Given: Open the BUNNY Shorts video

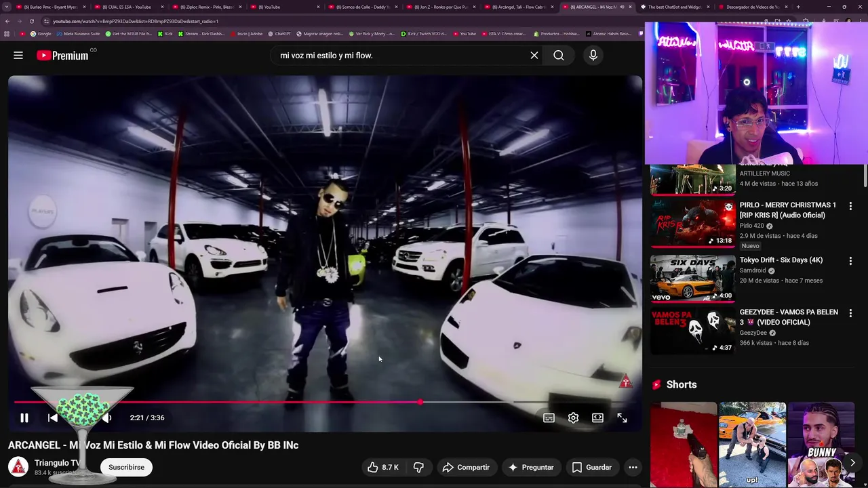Looking at the screenshot, I should tap(821, 445).
